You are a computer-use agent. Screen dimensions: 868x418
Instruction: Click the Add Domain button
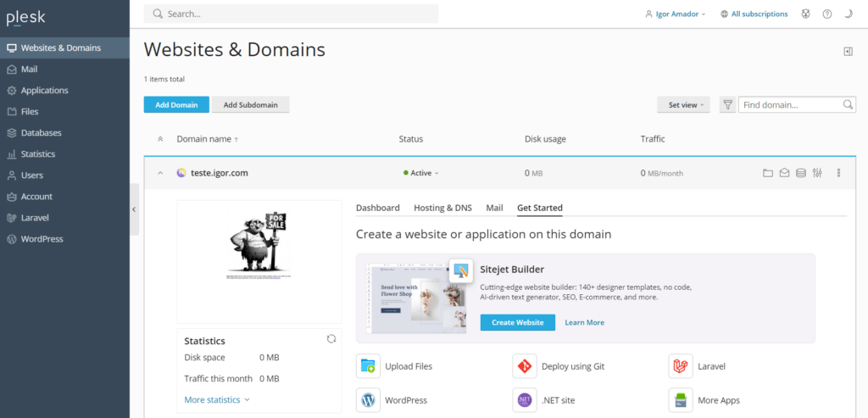click(176, 104)
